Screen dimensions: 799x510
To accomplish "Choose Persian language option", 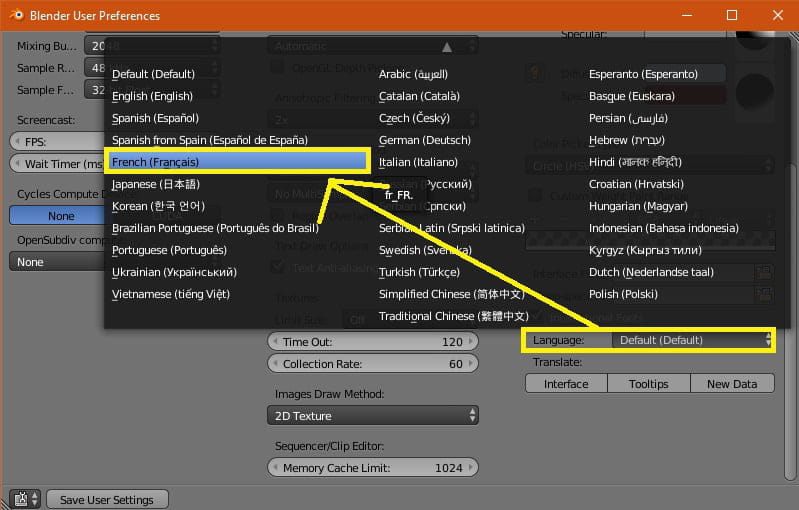I will (628, 118).
